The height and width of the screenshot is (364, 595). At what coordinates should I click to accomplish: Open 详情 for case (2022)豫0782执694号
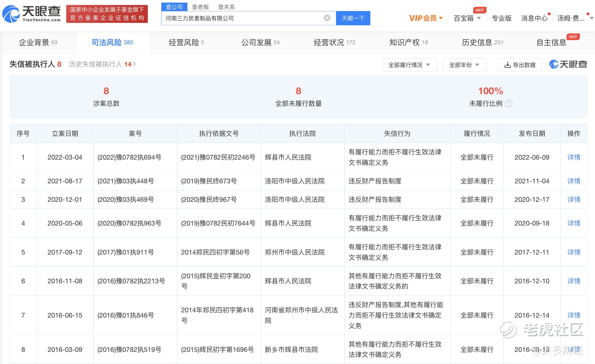(574, 157)
